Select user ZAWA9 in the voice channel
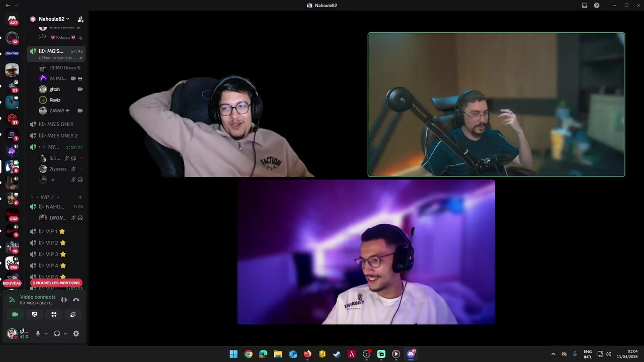644x362 pixels. [x=60, y=111]
